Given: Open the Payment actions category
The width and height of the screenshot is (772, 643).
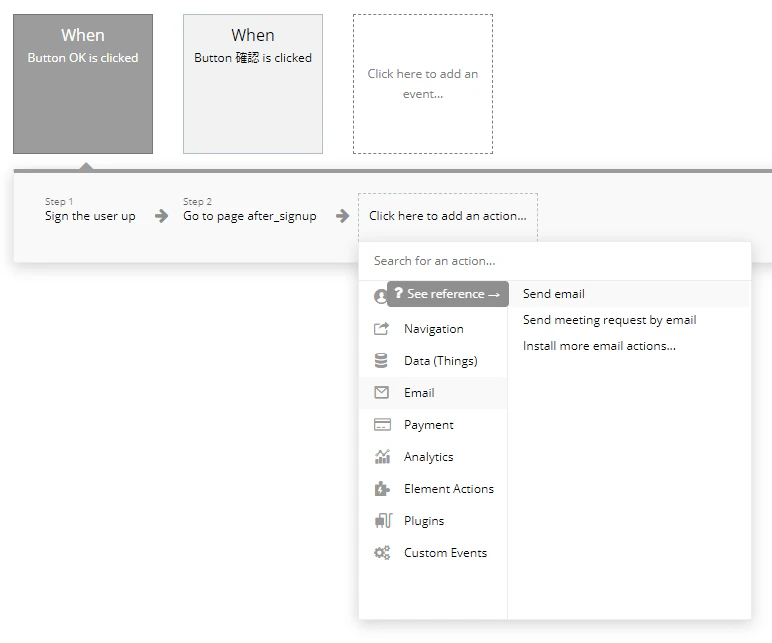Looking at the screenshot, I should pyautogui.click(x=433, y=425).
